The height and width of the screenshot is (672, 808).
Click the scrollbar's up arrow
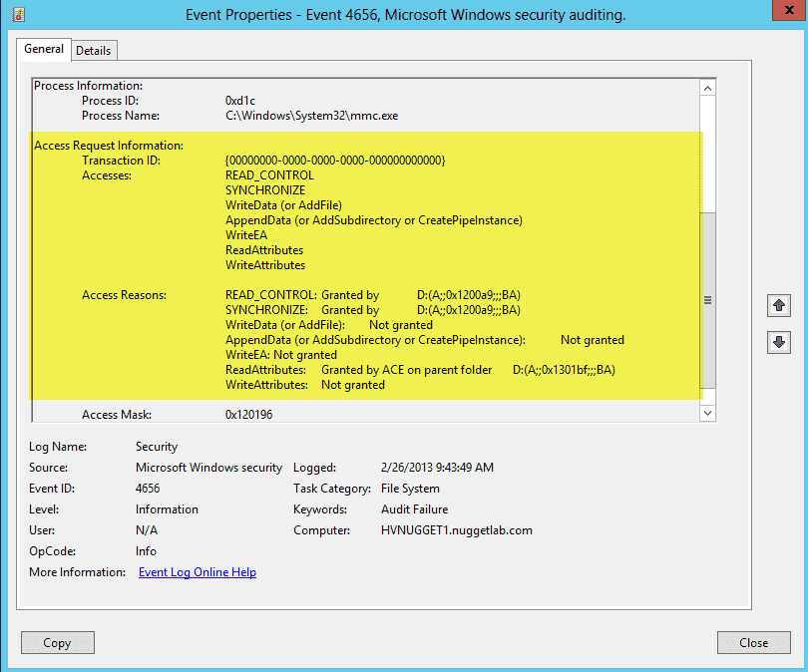point(707,88)
